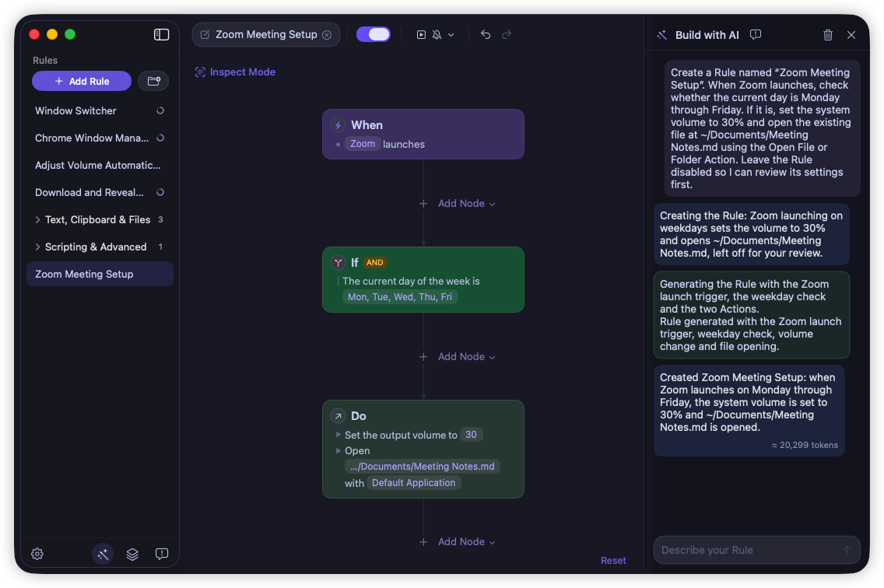Close the Build with AI panel
This screenshot has height=588, width=884.
tap(851, 35)
